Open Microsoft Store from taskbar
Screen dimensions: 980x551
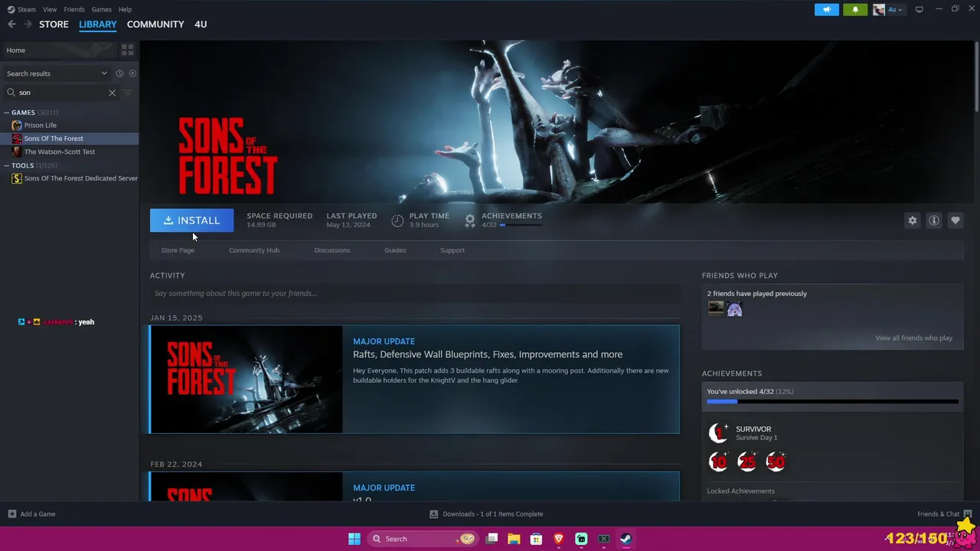coord(537,539)
